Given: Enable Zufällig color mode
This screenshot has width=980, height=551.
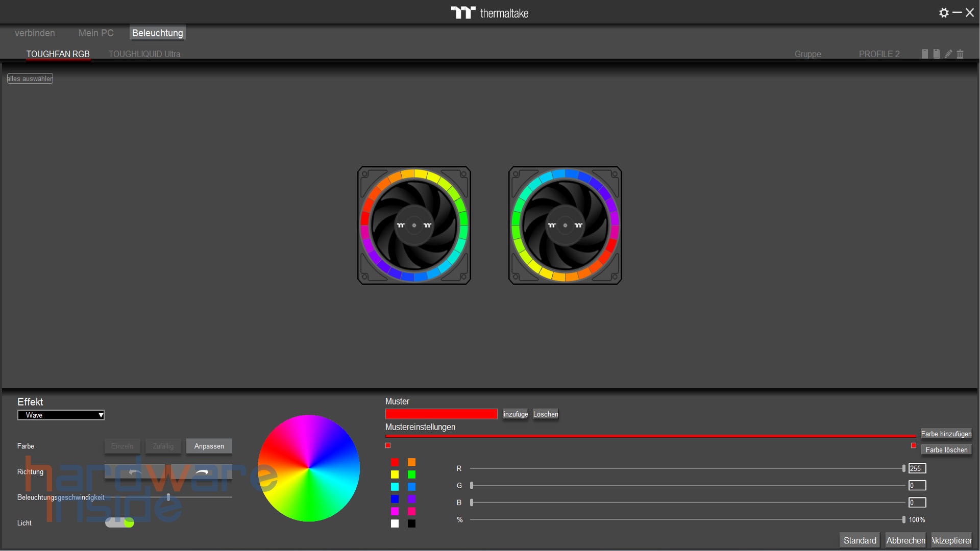Looking at the screenshot, I should pos(163,446).
